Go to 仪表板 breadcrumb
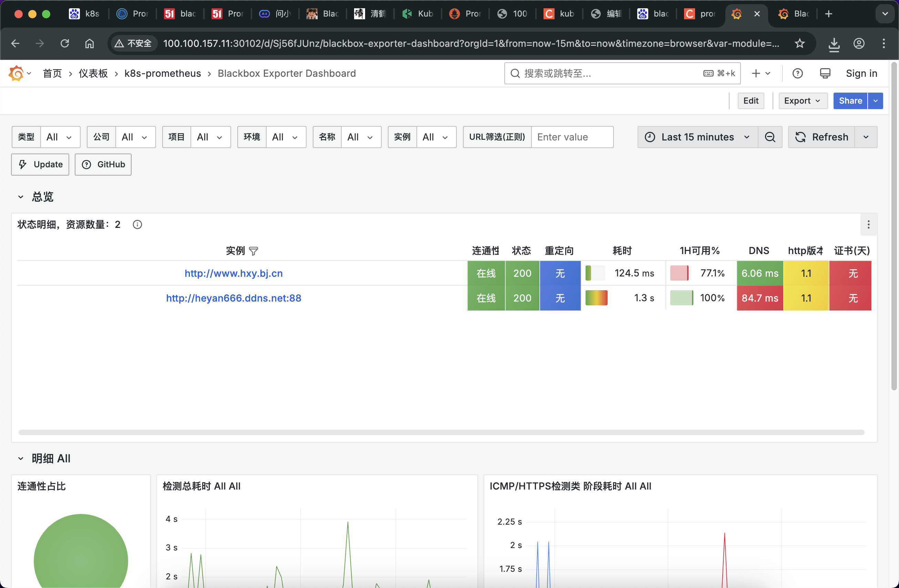Screen dimensions: 899x588 93,73
